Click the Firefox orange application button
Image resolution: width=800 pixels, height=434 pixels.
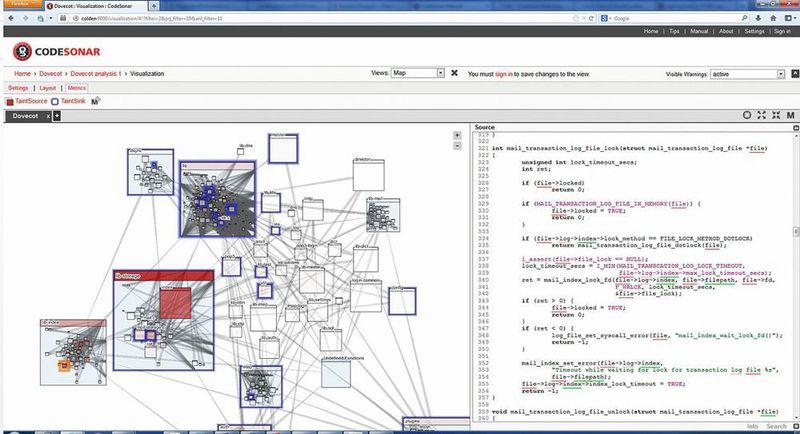(21, 4)
